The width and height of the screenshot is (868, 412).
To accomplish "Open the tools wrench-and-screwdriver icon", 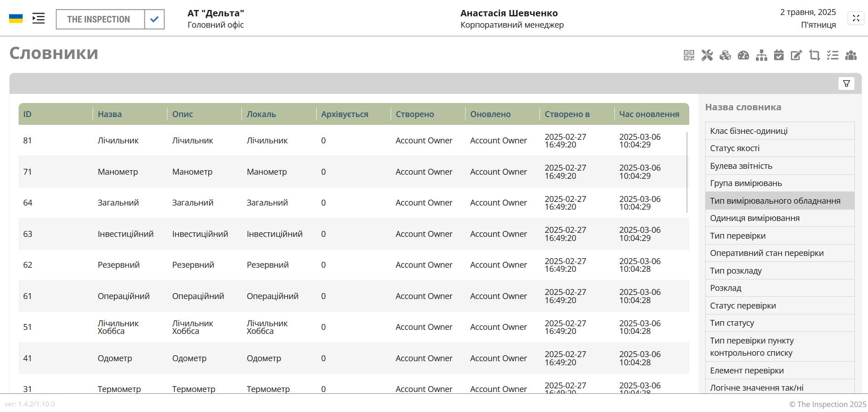I will pos(707,55).
